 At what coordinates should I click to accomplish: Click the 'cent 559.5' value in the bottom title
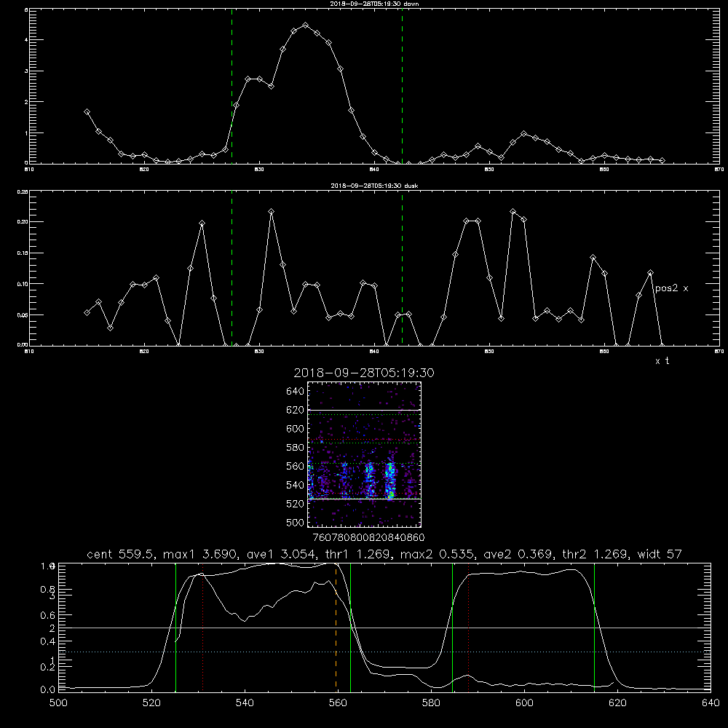coord(122,554)
